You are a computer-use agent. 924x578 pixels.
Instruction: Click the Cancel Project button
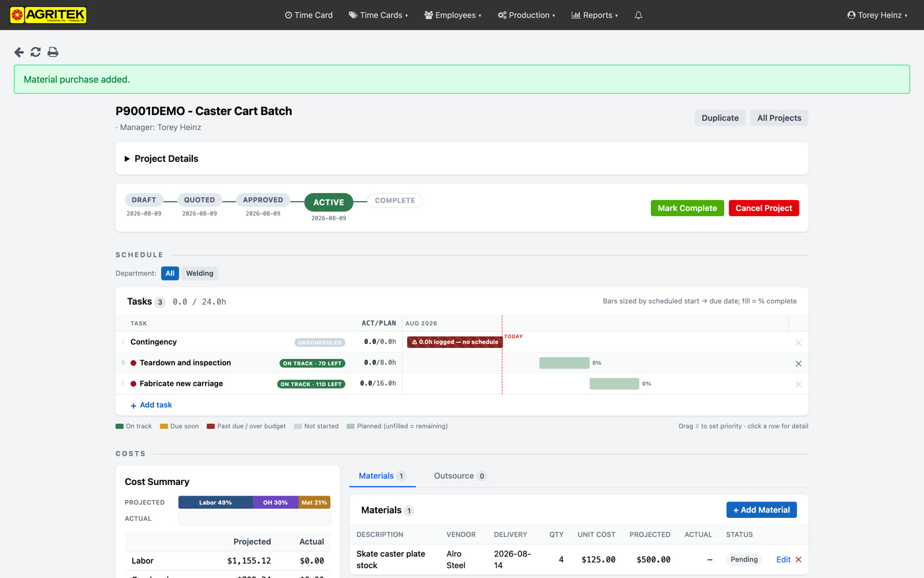coord(763,208)
